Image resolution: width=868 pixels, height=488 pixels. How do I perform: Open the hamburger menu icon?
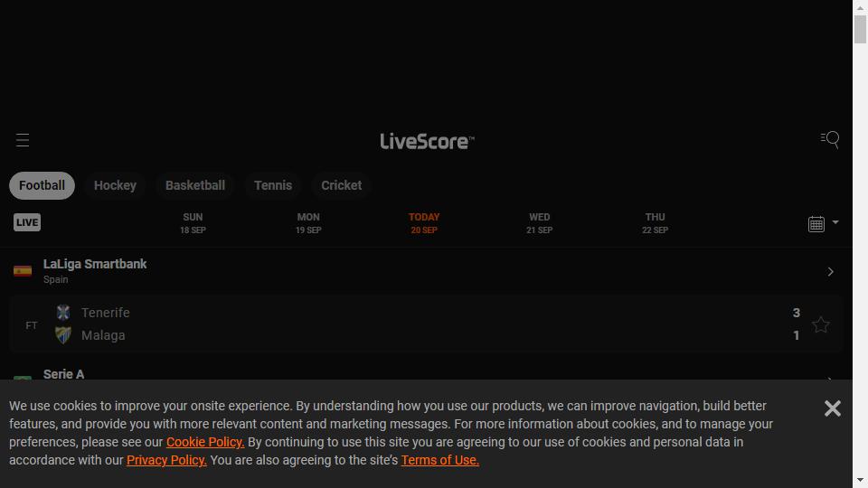coord(23,140)
